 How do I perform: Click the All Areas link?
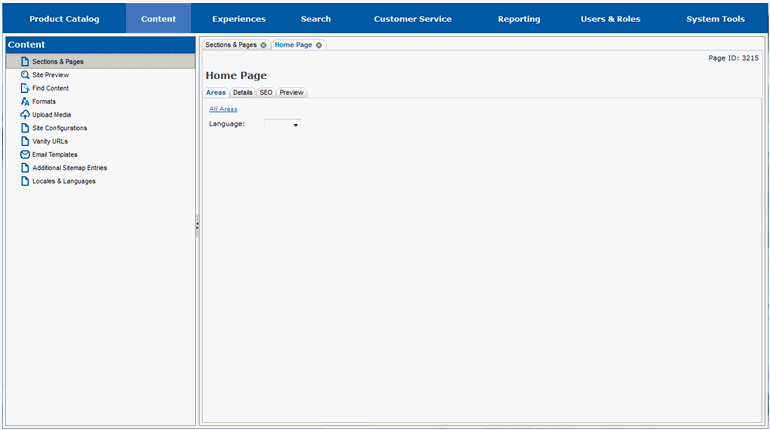(223, 109)
